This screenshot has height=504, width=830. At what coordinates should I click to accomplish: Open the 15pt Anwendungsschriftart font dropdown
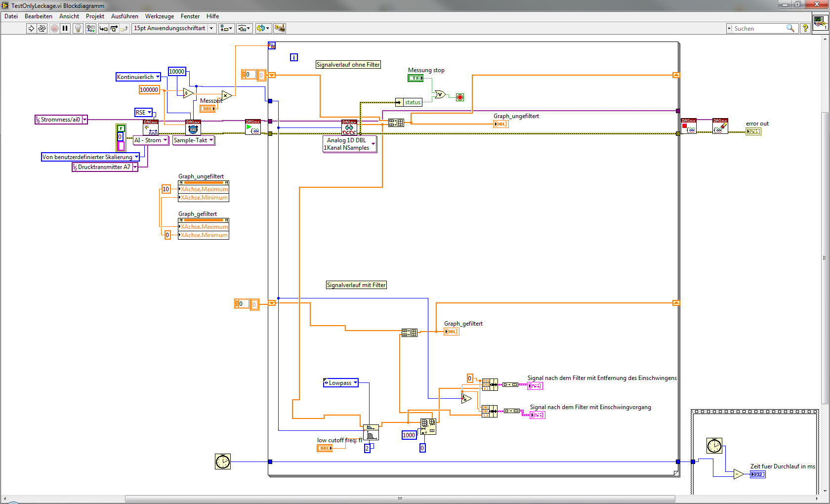[x=173, y=29]
